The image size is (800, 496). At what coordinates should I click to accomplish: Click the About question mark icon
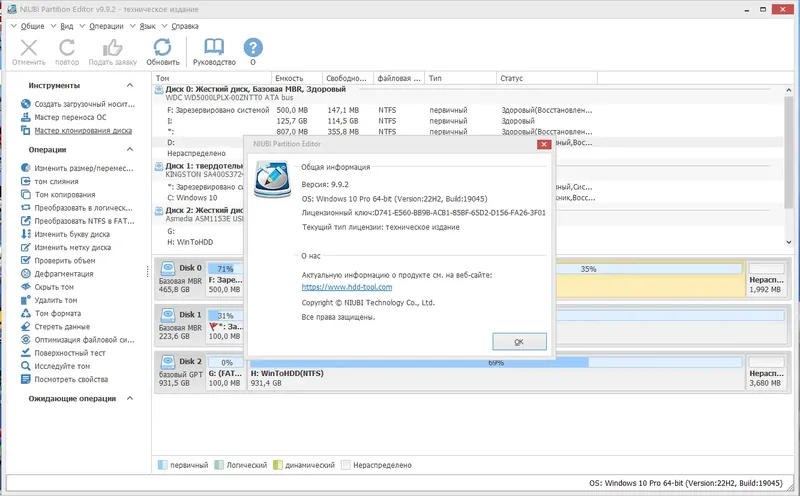coord(253,47)
